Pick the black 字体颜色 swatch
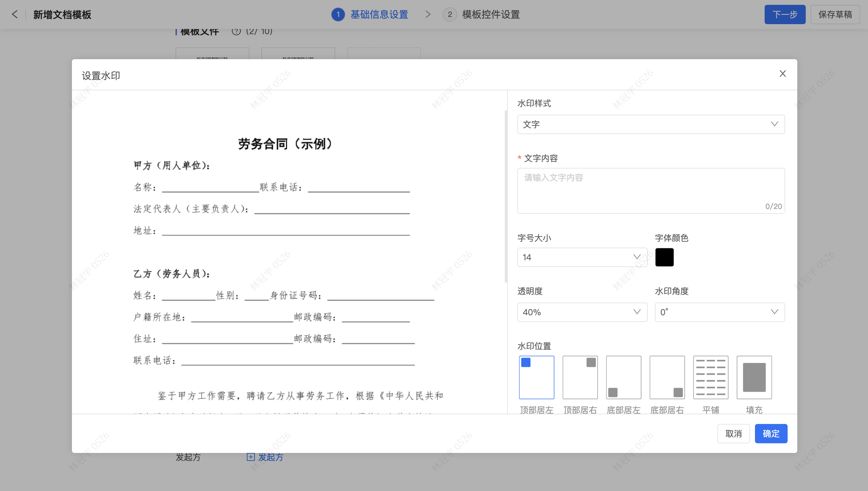This screenshot has width=868, height=491. click(665, 257)
